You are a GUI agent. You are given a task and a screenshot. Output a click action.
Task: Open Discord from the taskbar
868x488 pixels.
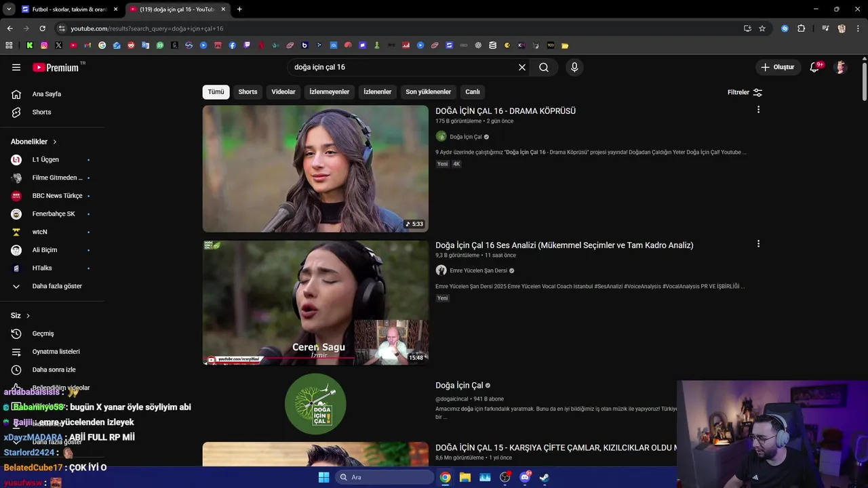tap(525, 477)
